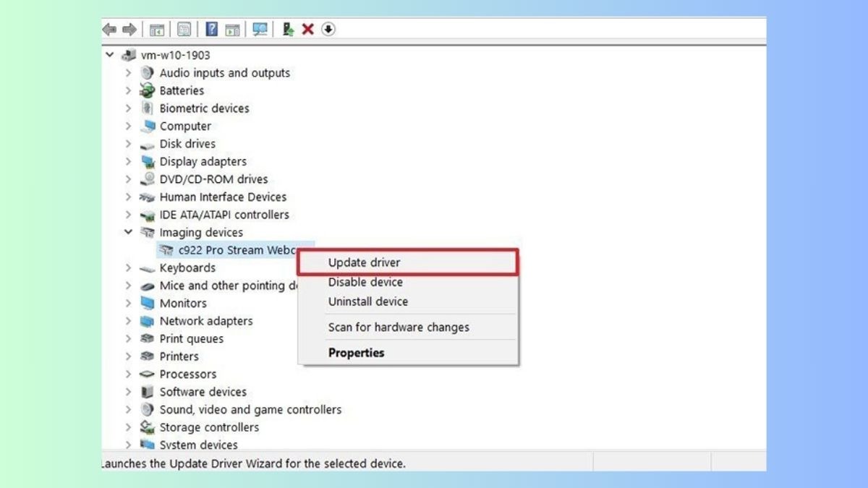Expand the Processors category arrow
Screen dimensions: 868x488
point(128,374)
